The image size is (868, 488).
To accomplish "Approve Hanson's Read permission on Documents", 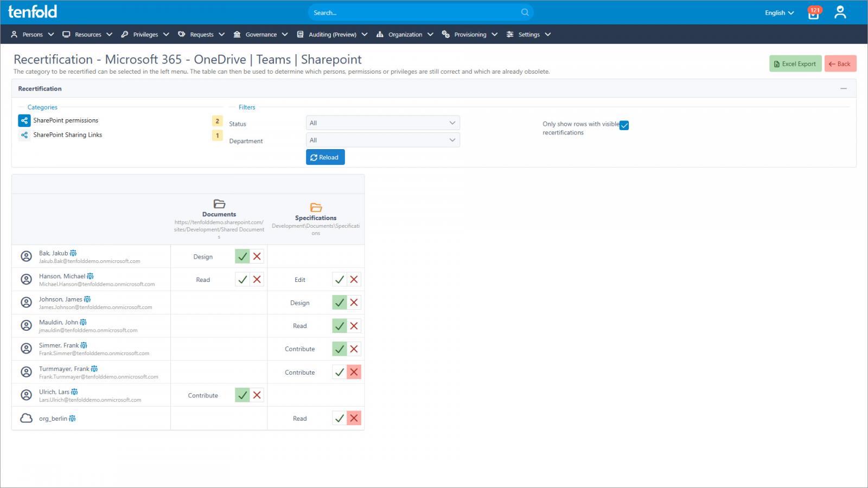I will click(x=242, y=280).
